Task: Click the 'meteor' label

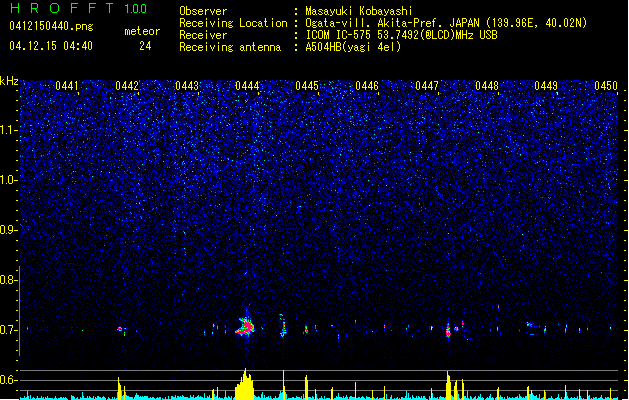Action: [x=142, y=31]
